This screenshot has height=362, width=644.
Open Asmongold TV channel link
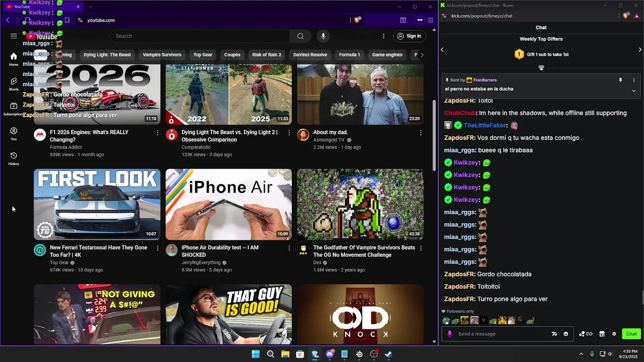329,140
